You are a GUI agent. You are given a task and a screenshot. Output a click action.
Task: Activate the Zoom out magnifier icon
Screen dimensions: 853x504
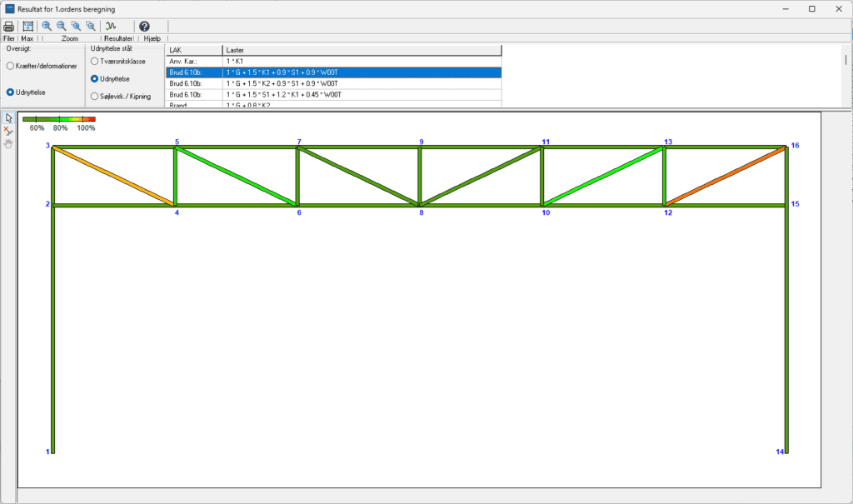click(60, 26)
